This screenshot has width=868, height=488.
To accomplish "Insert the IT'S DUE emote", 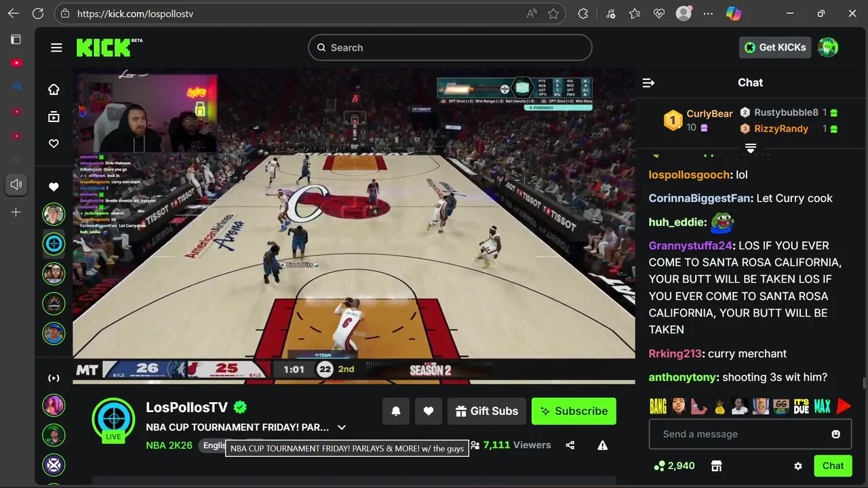I will [x=802, y=406].
